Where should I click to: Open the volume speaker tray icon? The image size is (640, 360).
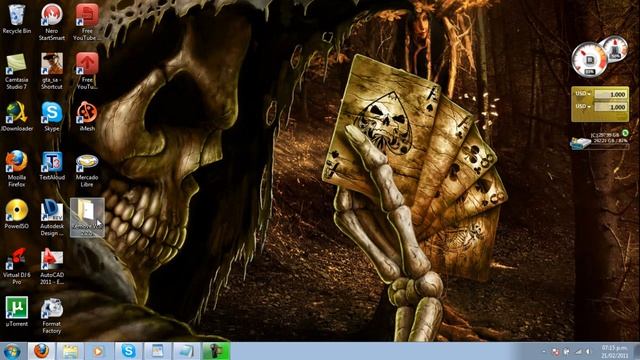coord(588,351)
